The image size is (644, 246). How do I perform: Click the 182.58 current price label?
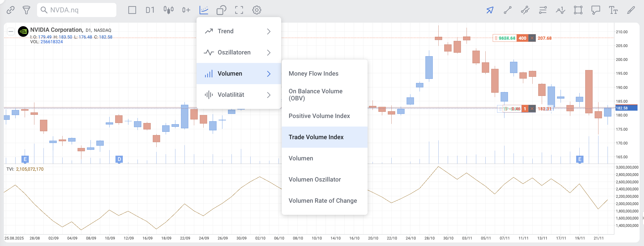pyautogui.click(x=626, y=108)
